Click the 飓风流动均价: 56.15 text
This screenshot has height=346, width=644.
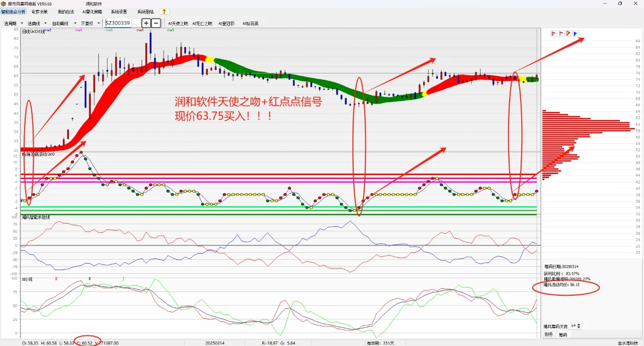[x=561, y=285]
